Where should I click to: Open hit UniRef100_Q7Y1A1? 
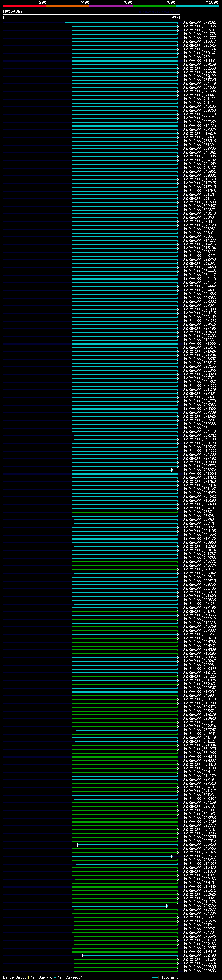pyautogui.click(x=199, y=23)
